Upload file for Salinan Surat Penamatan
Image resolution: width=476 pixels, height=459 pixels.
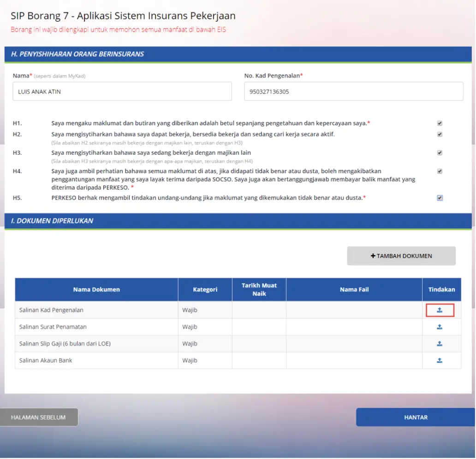click(x=440, y=327)
